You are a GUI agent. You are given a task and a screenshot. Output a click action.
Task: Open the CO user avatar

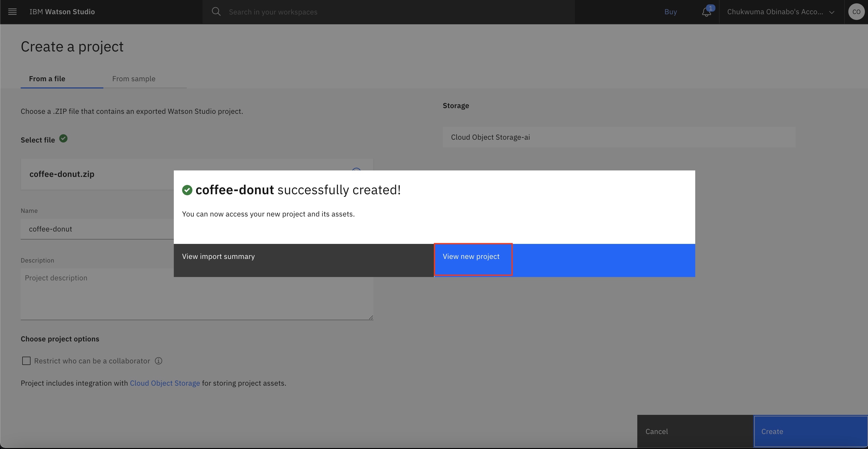(856, 12)
